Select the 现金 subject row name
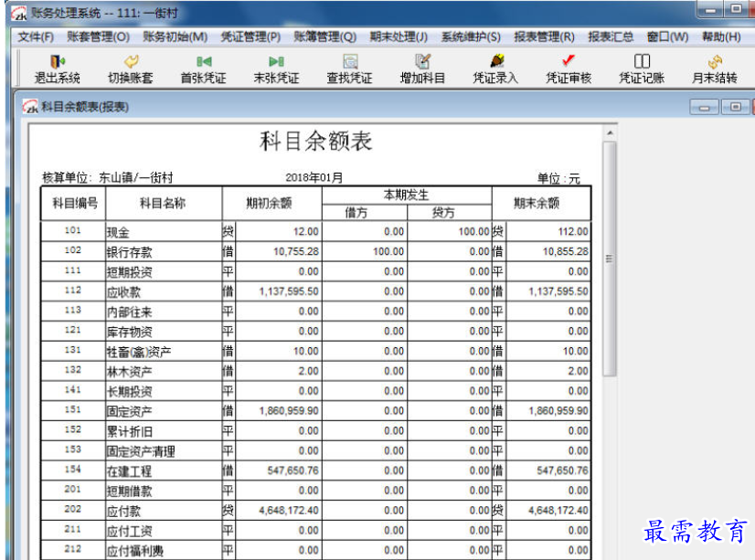 (118, 232)
